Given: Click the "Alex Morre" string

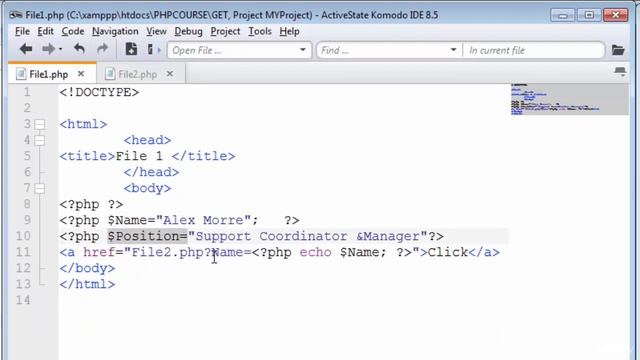Looking at the screenshot, I should point(203,220).
